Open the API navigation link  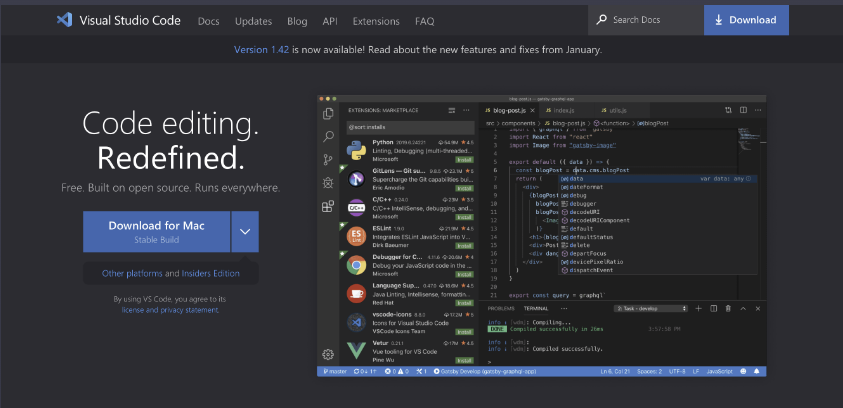point(330,22)
